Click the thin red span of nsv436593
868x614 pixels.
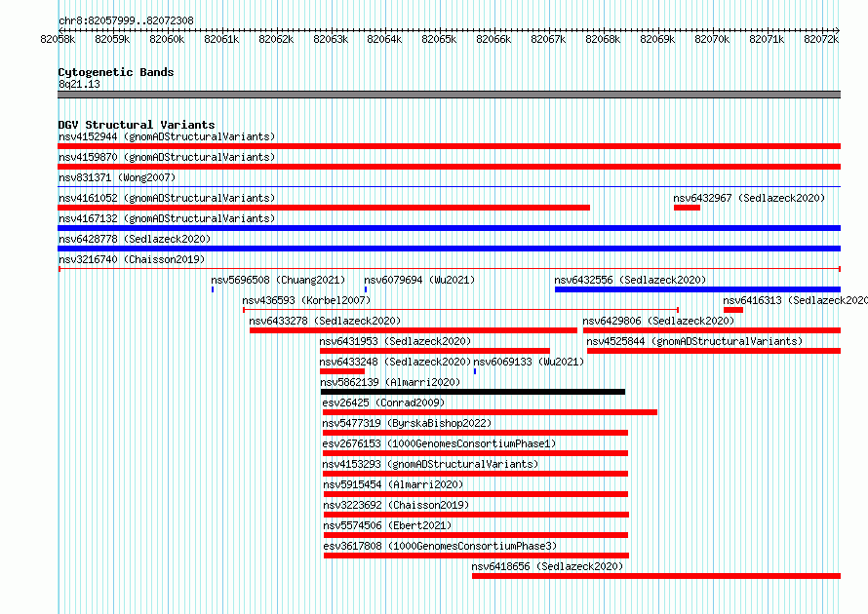tap(460, 310)
